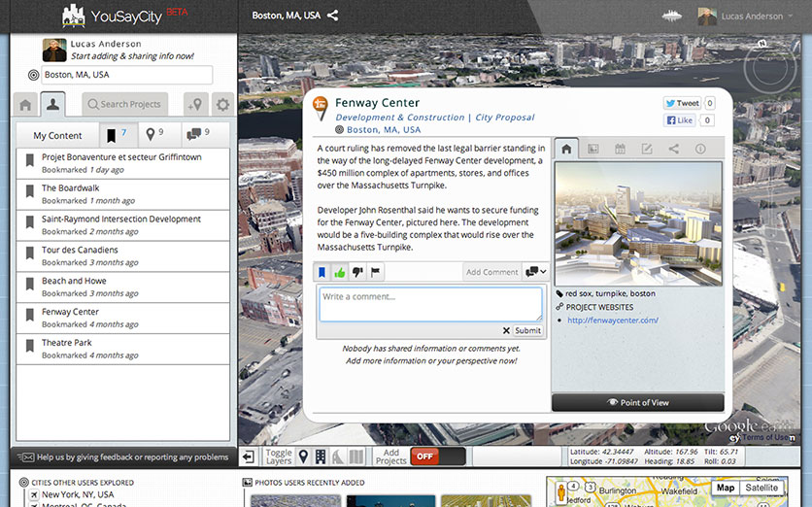The image size is (812, 507).
Task: Select the My Content tab
Action: coord(57,136)
